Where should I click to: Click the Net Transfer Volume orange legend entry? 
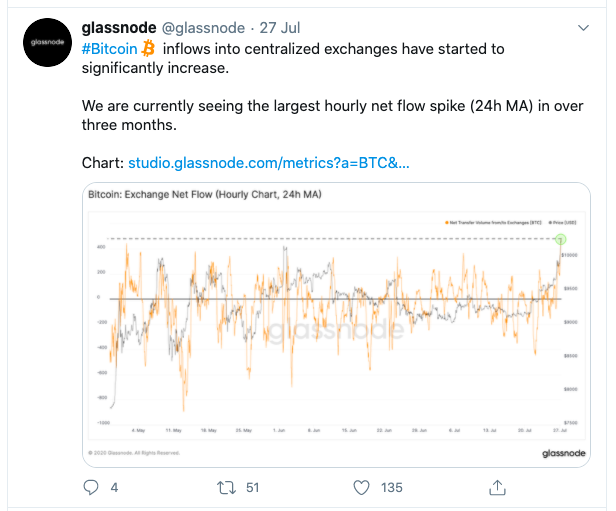pos(493,223)
